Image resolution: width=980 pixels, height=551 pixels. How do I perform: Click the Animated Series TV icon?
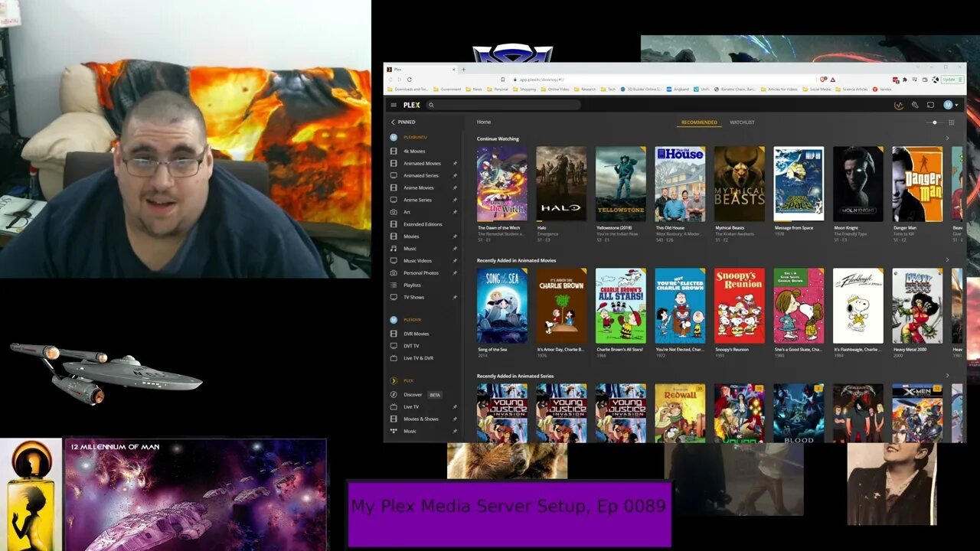[x=394, y=175]
